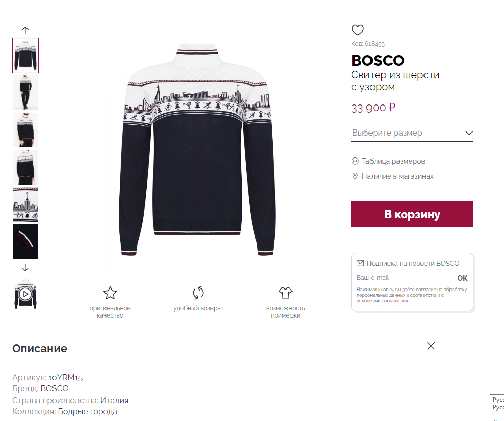This screenshot has height=421, width=504.
Task: Click the original quality star icon
Action: click(110, 293)
